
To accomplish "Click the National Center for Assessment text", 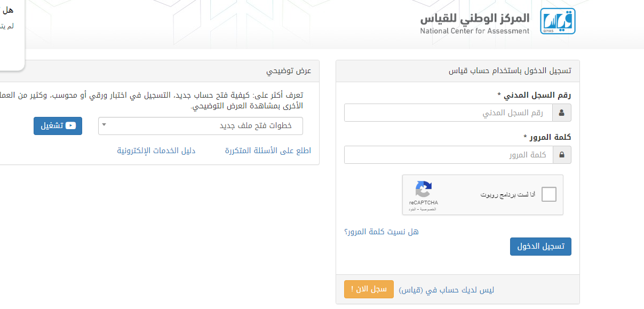I will (x=475, y=31).
